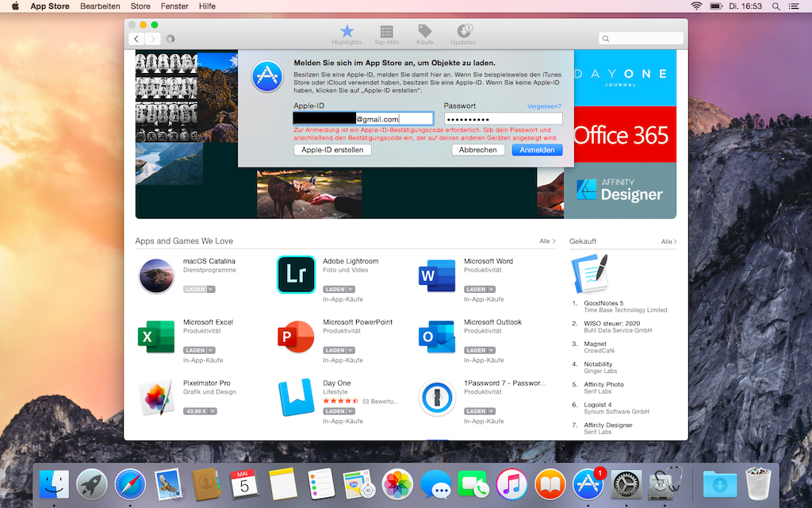Image resolution: width=812 pixels, height=508 pixels.
Task: Expand the Microsoft Excel LADEN dropdown arrow
Action: click(x=211, y=350)
